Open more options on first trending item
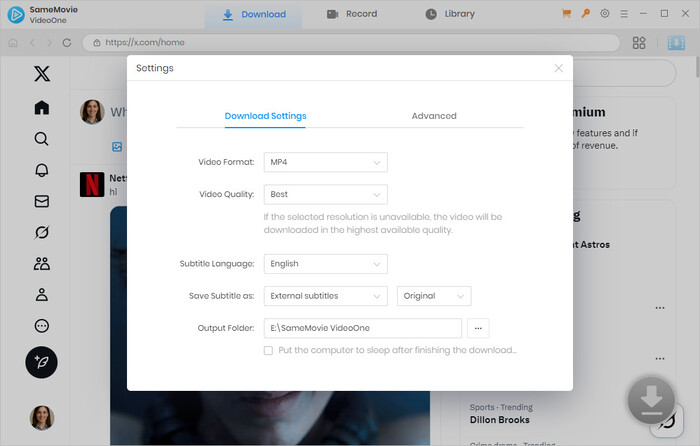 click(660, 308)
